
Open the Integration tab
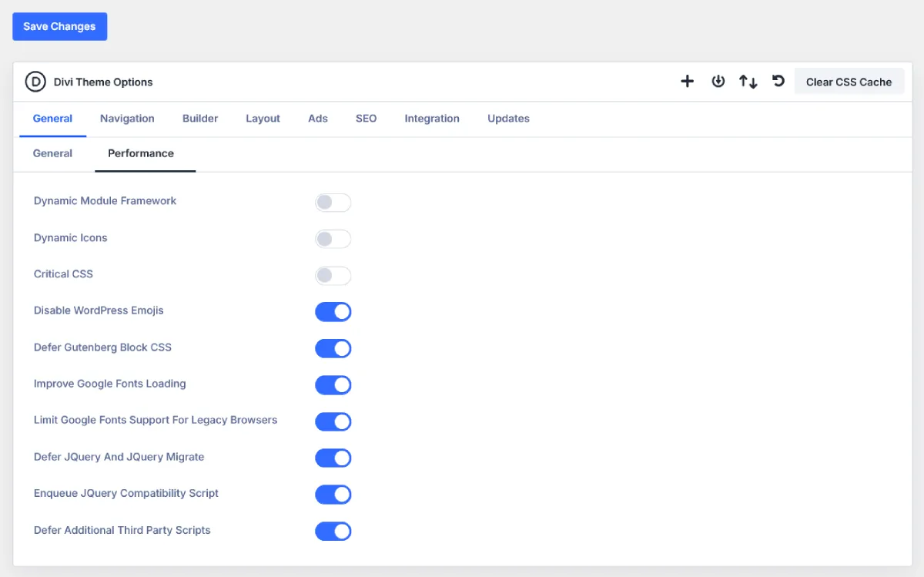coord(432,119)
